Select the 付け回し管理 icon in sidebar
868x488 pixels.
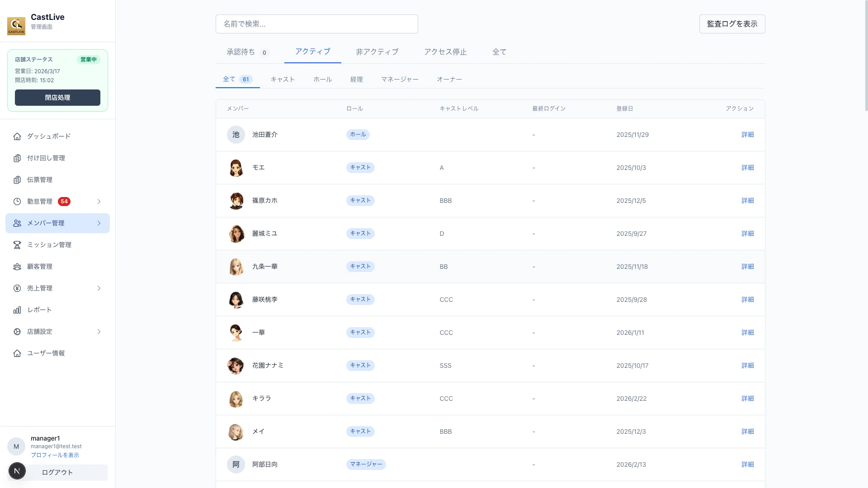(17, 158)
